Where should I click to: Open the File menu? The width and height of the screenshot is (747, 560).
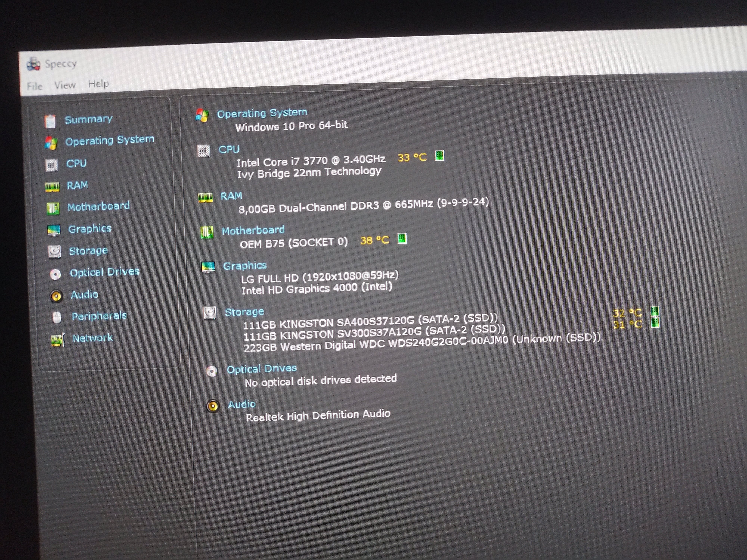(x=34, y=86)
